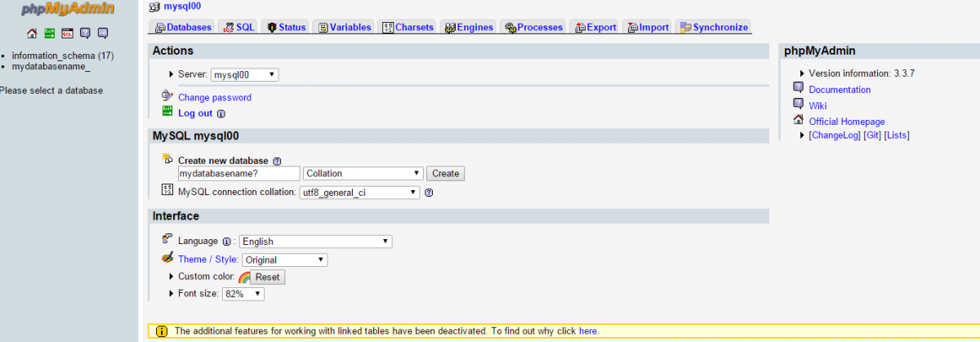The image size is (980, 342).
Task: Open the Synchronize tab
Action: click(x=713, y=27)
